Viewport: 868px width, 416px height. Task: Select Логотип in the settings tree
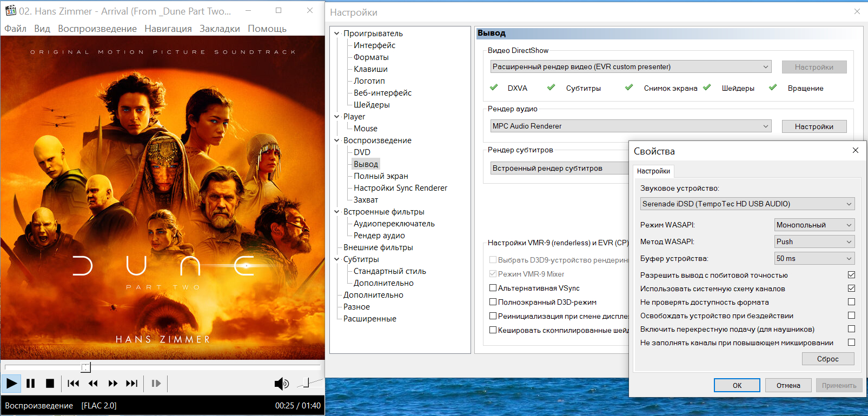point(369,81)
